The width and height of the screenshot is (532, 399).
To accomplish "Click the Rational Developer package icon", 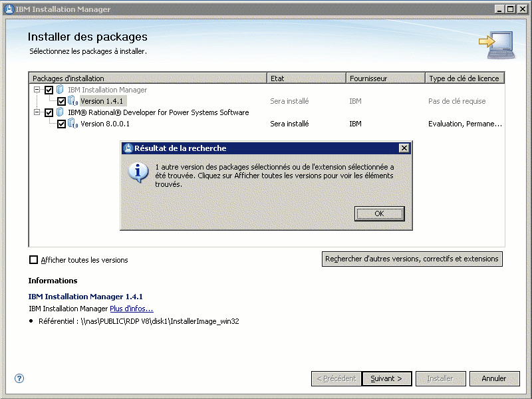I will point(60,112).
